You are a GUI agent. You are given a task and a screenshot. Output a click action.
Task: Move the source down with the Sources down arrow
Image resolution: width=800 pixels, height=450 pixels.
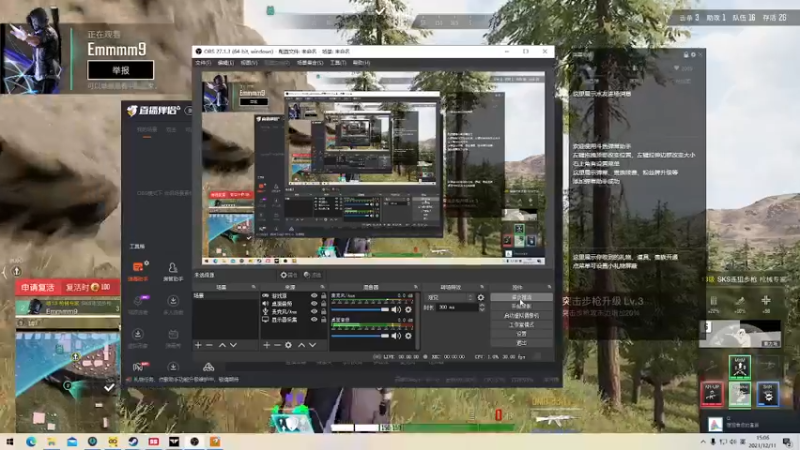[312, 345]
